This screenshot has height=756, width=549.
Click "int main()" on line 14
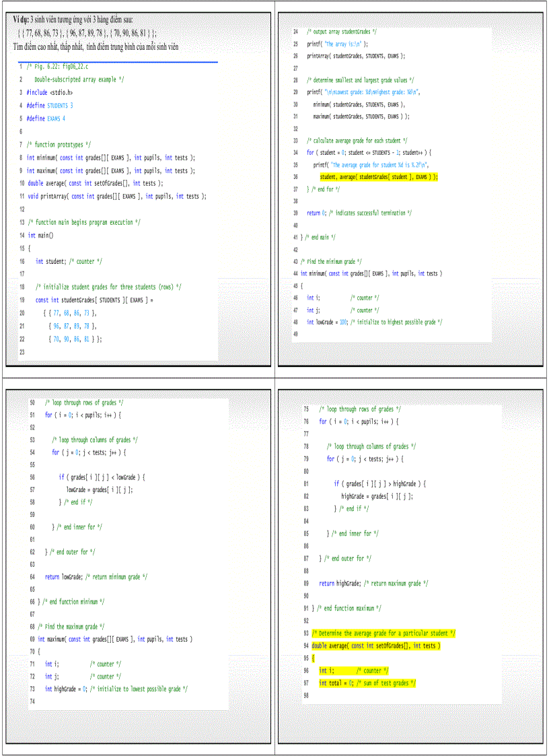40,236
